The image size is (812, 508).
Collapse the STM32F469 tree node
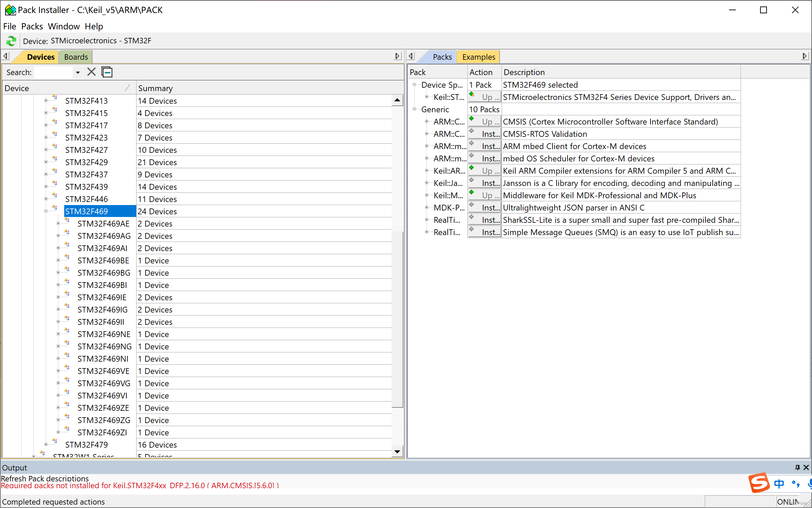coord(46,211)
